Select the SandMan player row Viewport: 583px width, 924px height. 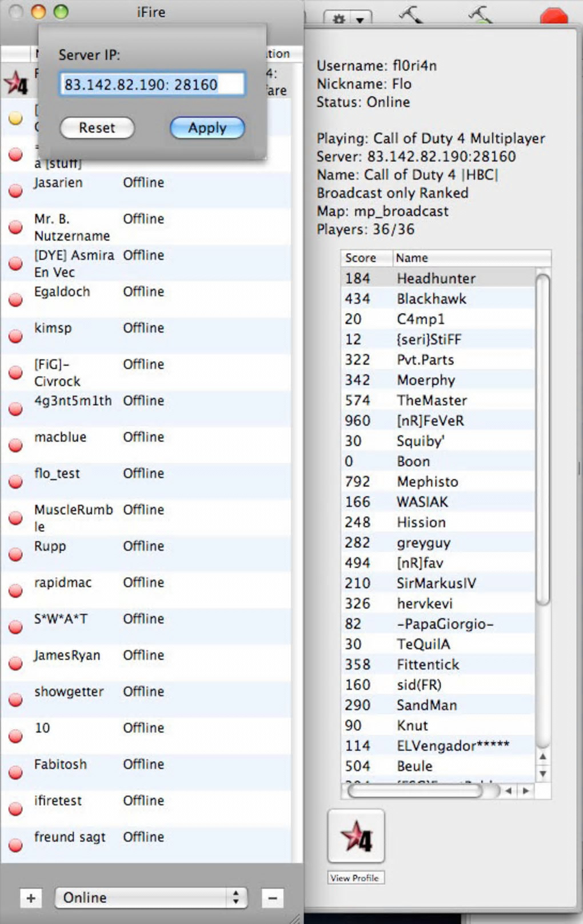point(438,705)
